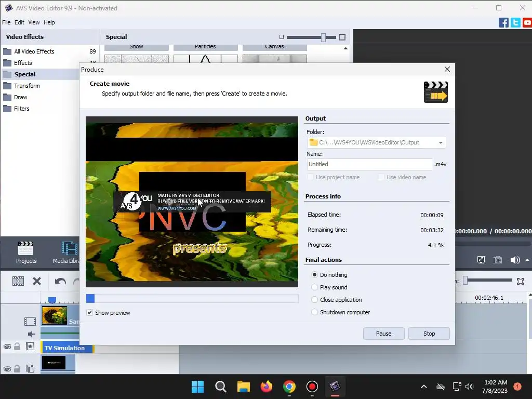Click the output Name input field
The width and height of the screenshot is (532, 399).
pos(370,164)
